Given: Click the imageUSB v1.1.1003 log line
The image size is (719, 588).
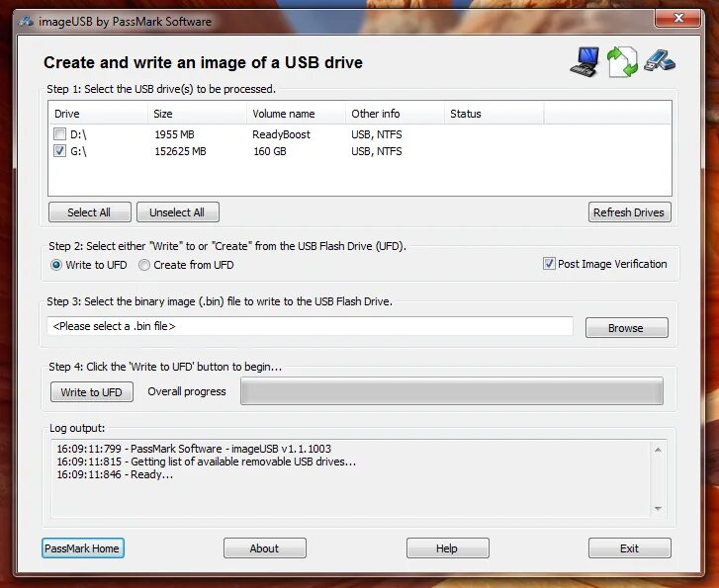Looking at the screenshot, I should tap(194, 449).
